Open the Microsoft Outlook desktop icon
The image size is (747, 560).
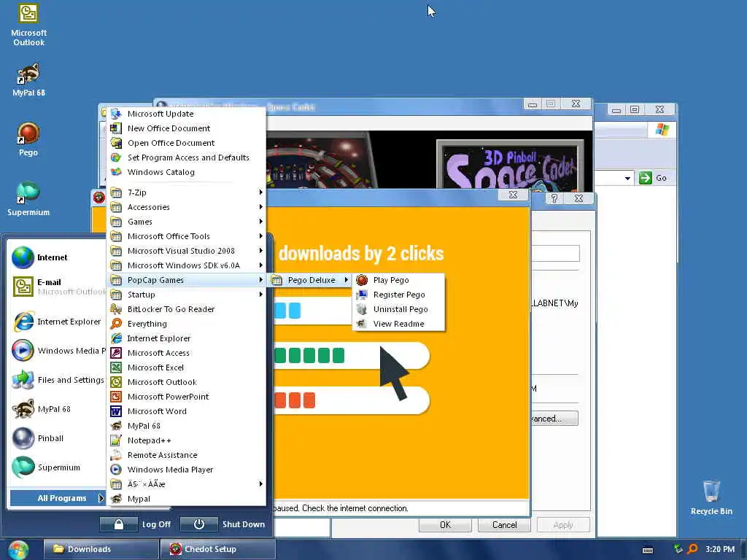point(28,25)
